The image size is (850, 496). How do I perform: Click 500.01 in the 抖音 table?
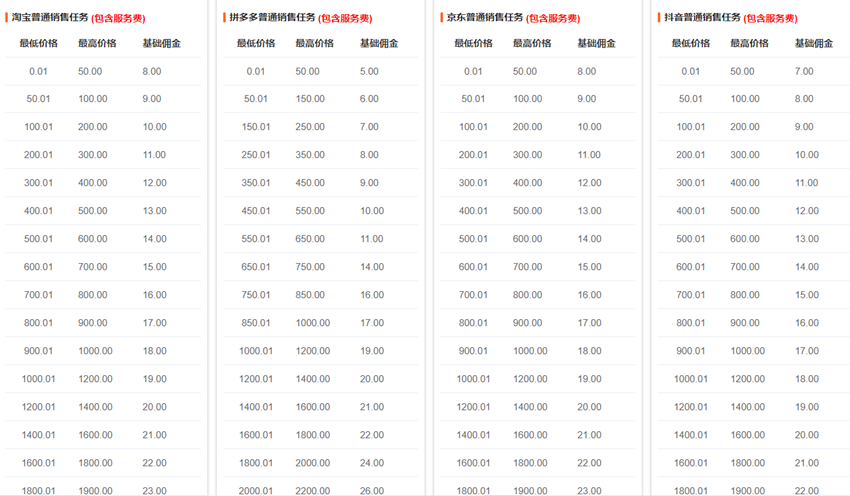(691, 239)
